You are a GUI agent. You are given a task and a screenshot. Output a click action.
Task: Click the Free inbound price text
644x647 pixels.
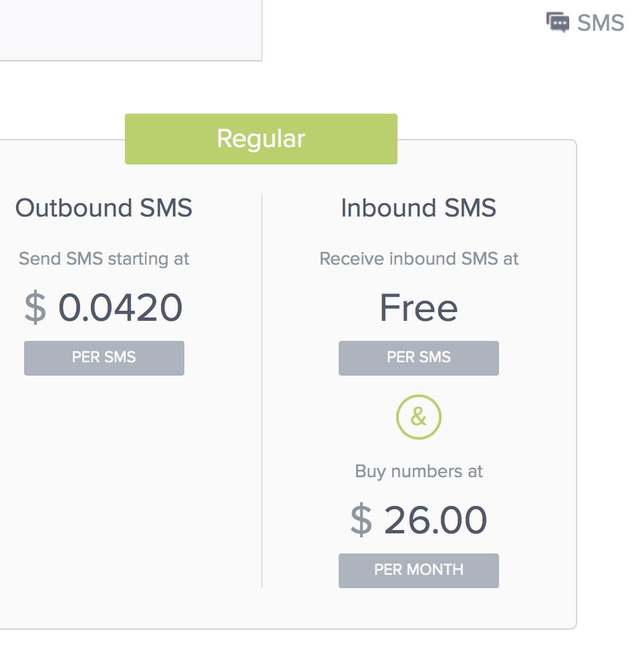click(x=418, y=308)
